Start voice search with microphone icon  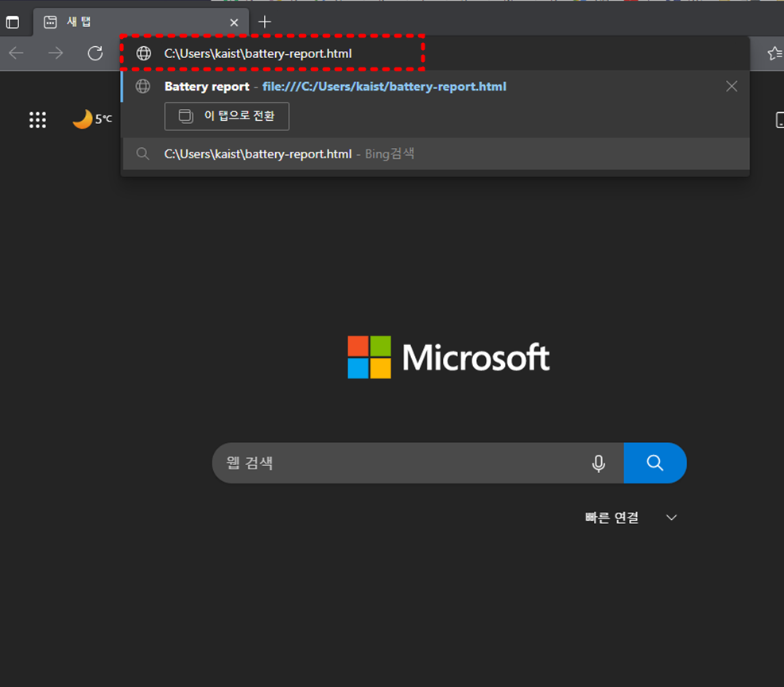tap(599, 464)
